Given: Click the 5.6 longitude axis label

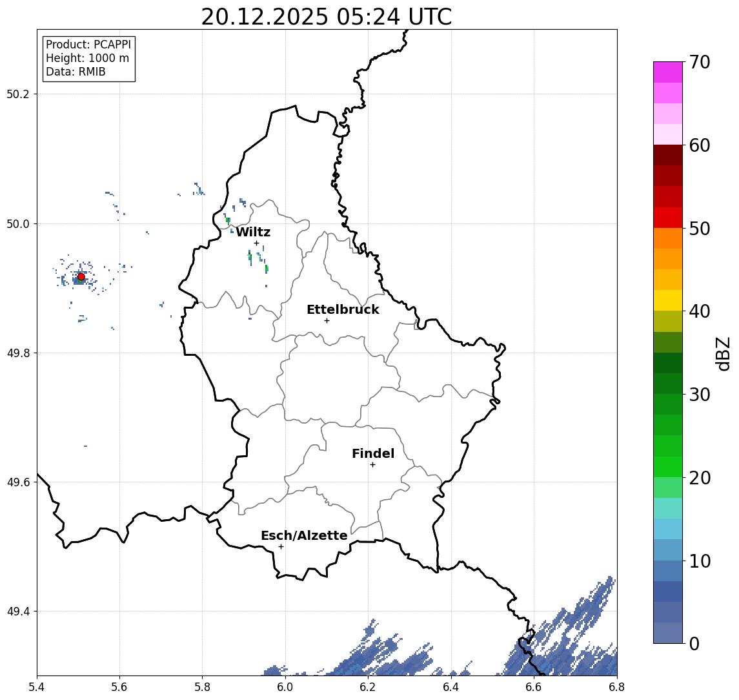Looking at the screenshot, I should click(119, 687).
